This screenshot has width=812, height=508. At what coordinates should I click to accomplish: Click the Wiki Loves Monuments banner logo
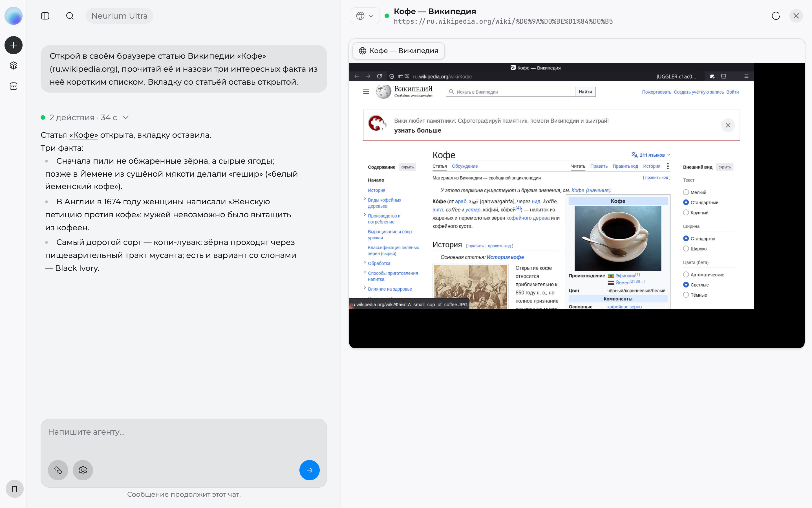click(378, 123)
